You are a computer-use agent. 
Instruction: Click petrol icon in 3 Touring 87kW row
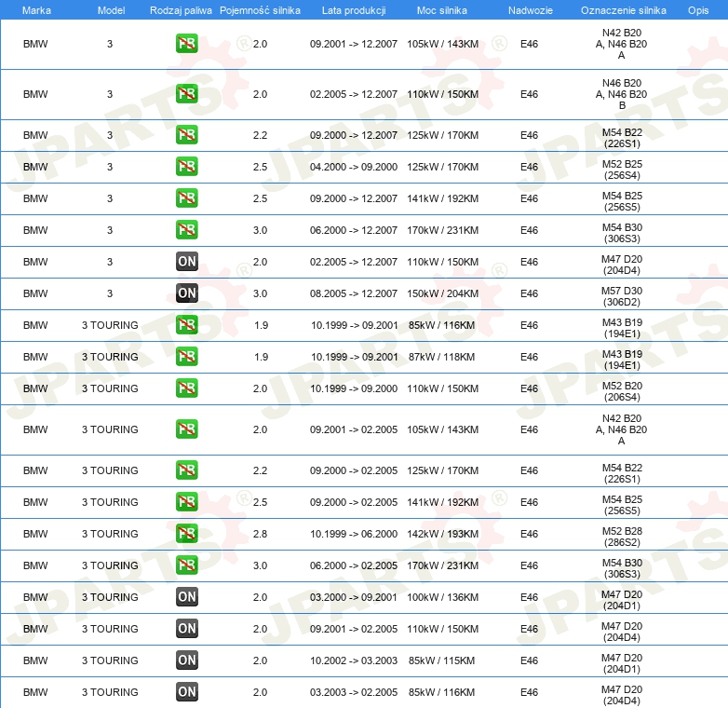pyautogui.click(x=186, y=356)
